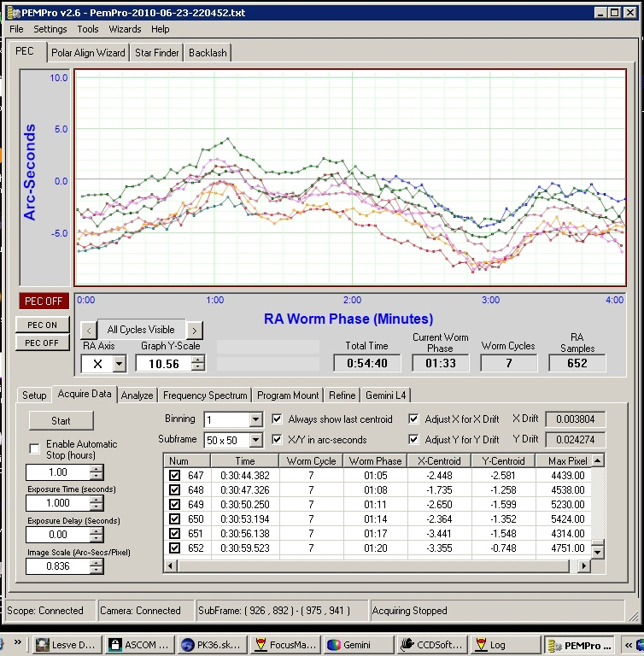
Task: Click Worm Phase column header
Action: 375,460
